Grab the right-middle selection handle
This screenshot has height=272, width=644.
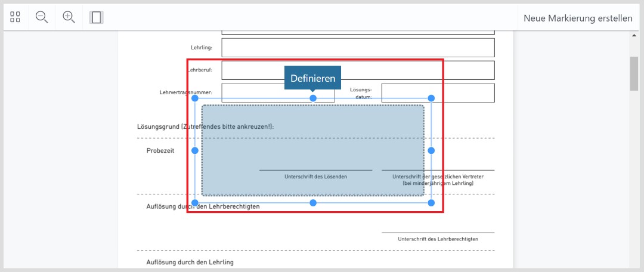click(x=431, y=151)
